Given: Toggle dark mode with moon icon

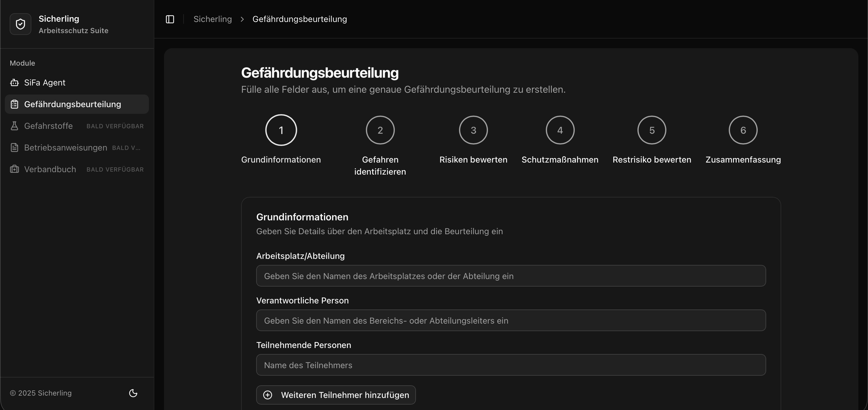Looking at the screenshot, I should point(133,393).
